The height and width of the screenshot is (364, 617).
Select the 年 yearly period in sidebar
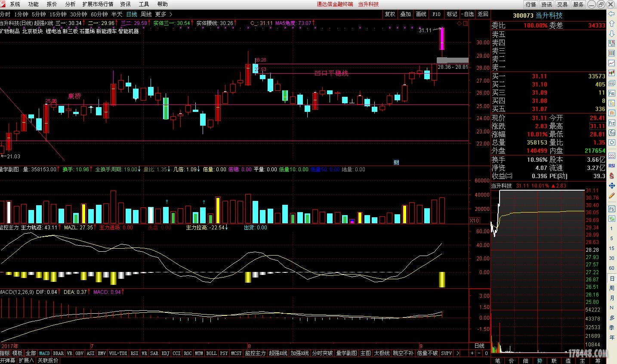611,338
